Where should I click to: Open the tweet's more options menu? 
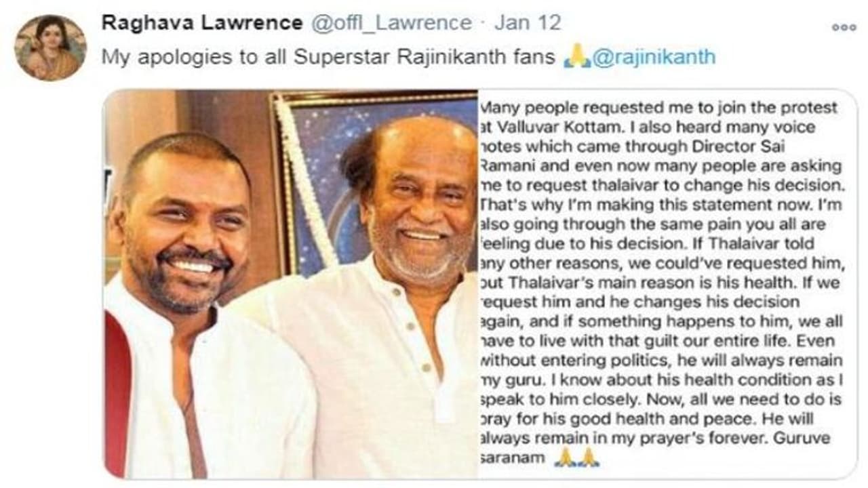click(844, 28)
